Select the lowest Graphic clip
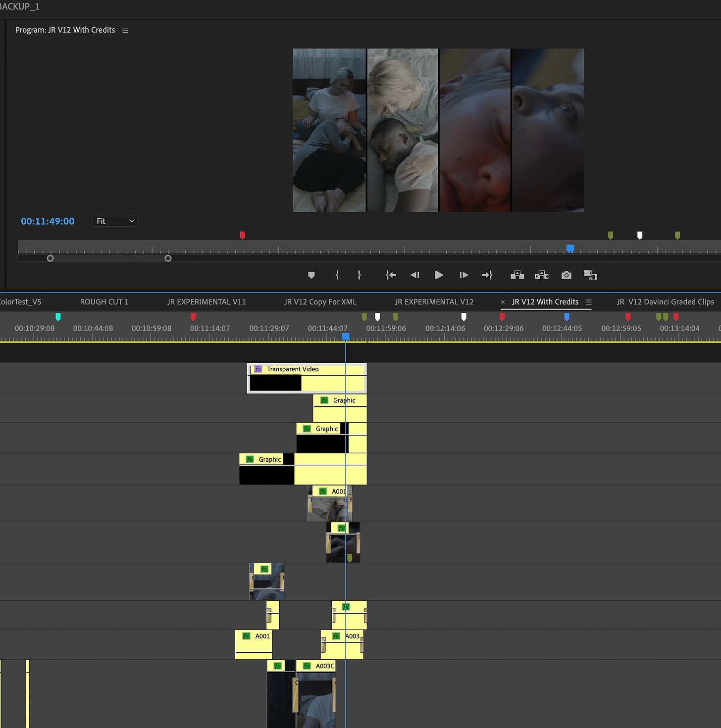Image resolution: width=721 pixels, height=728 pixels. tap(303, 469)
